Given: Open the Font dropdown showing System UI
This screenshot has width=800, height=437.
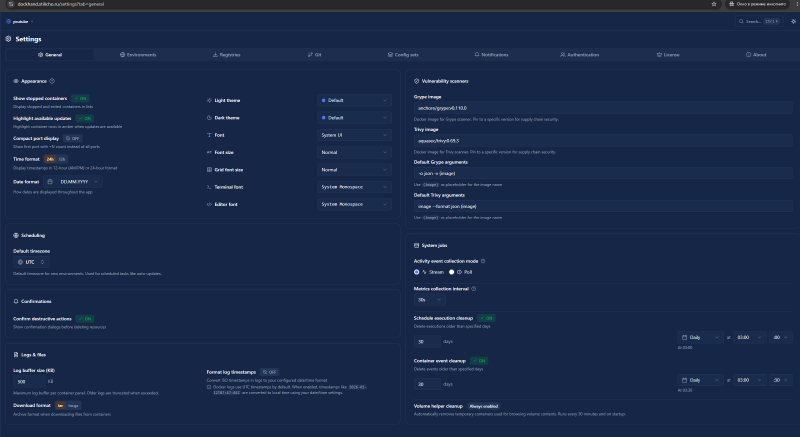Looking at the screenshot, I should pos(354,135).
